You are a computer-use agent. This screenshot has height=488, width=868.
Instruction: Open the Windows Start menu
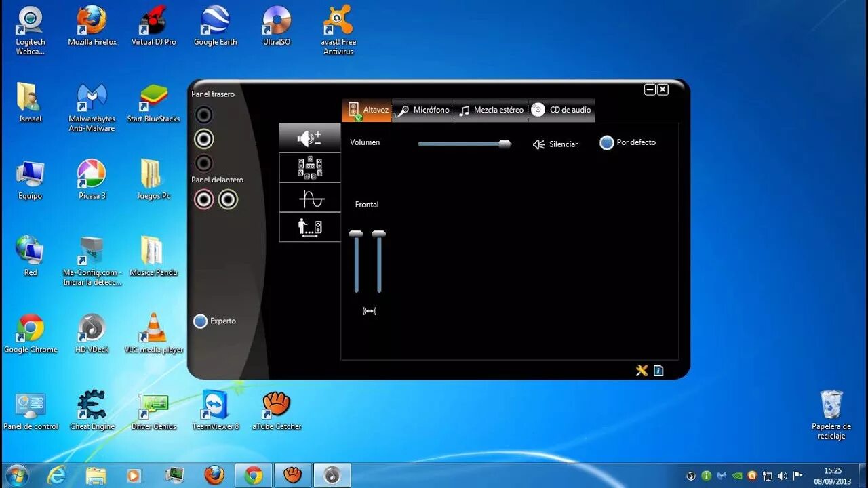tap(16, 475)
